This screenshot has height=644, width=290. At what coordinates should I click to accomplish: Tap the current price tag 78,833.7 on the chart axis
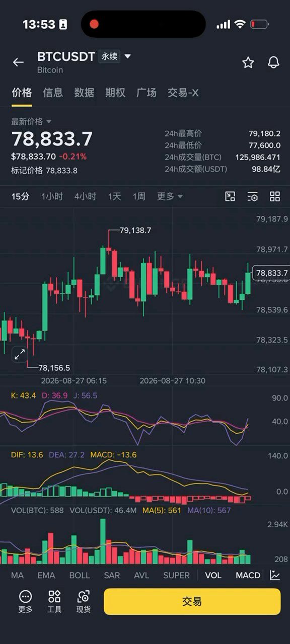click(x=271, y=273)
